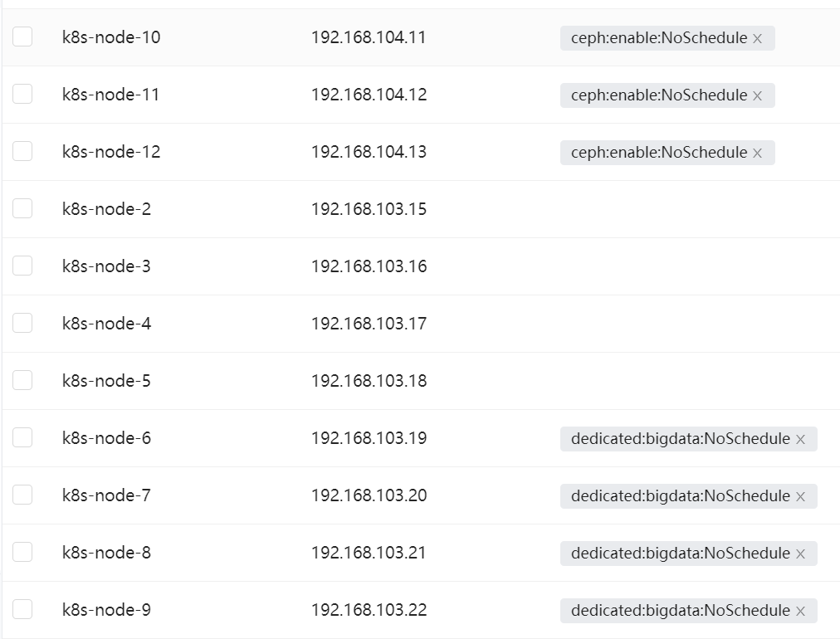Tick the k8s-node-5 row checkbox
This screenshot has height=639, width=840.
(22, 380)
